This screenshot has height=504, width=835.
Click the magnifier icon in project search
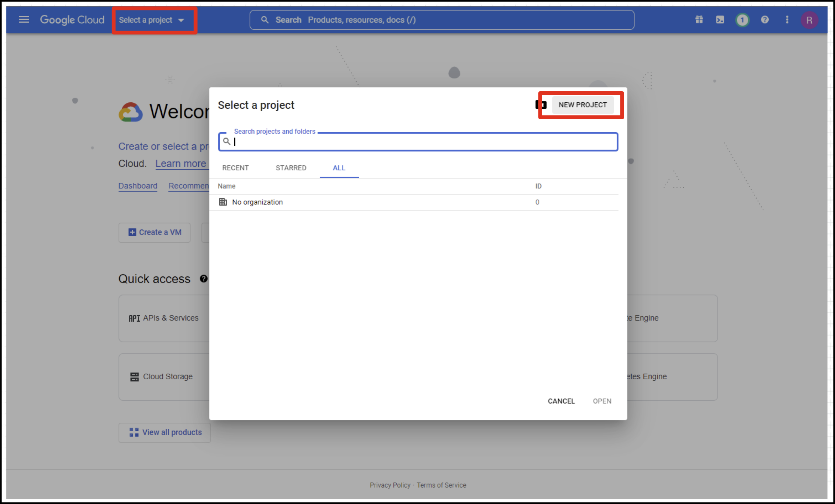[x=227, y=141]
